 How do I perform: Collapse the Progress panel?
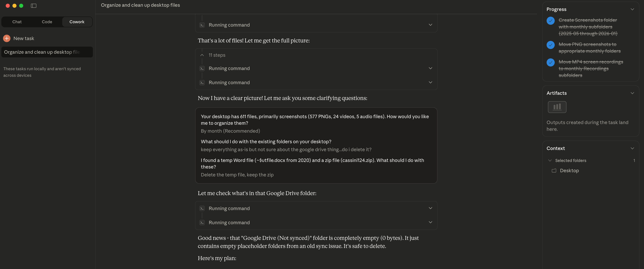(x=633, y=9)
